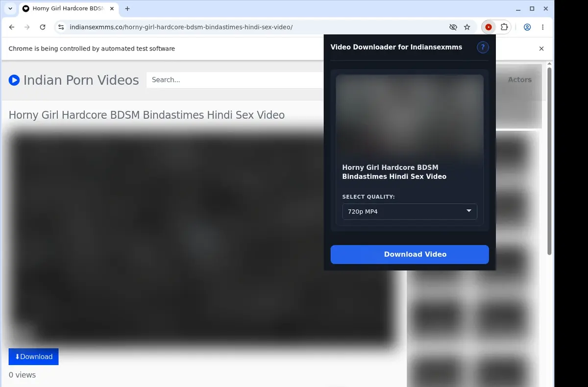
Task: Select the Horny Girl Hardcore browser tab
Action: tap(69, 8)
